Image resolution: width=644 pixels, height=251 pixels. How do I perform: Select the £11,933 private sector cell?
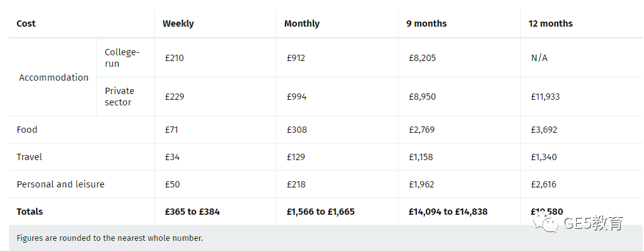pos(545,97)
